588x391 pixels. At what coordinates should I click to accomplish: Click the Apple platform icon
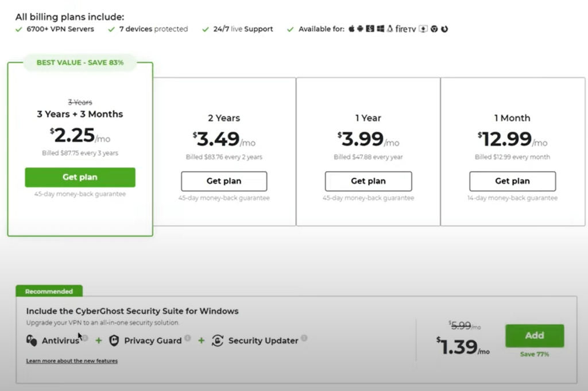pos(351,29)
